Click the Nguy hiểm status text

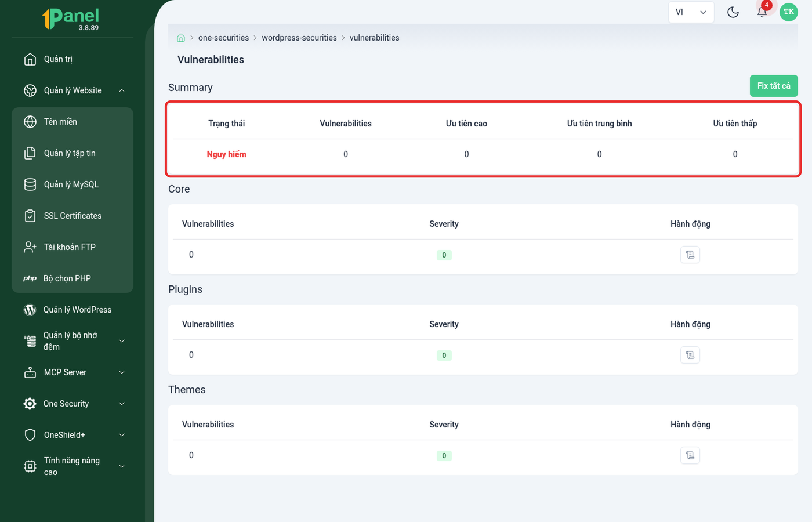pos(227,154)
